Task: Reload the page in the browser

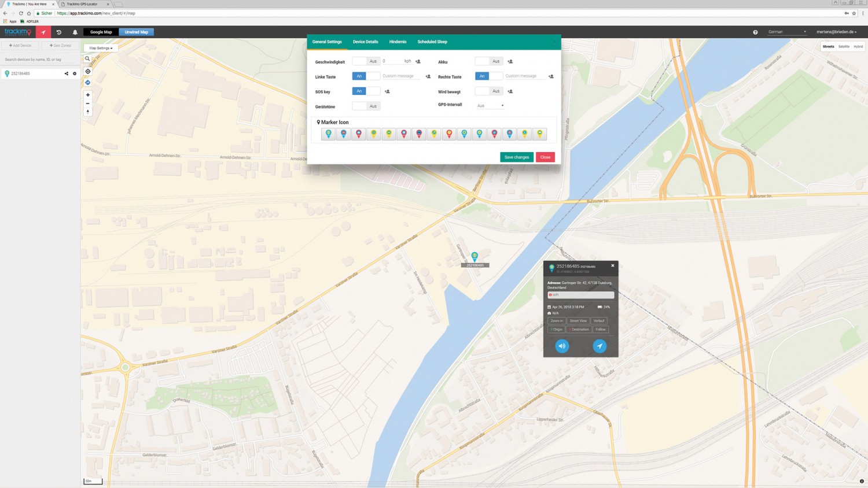Action: click(x=21, y=13)
